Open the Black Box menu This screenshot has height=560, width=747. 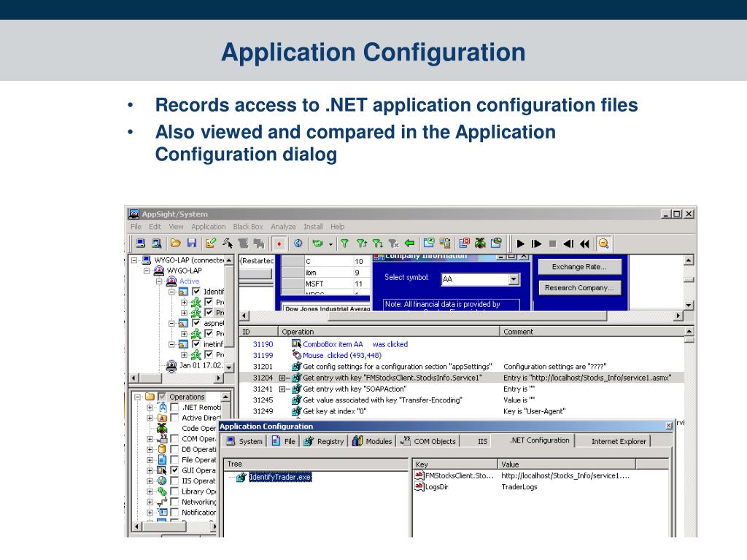coord(248,227)
